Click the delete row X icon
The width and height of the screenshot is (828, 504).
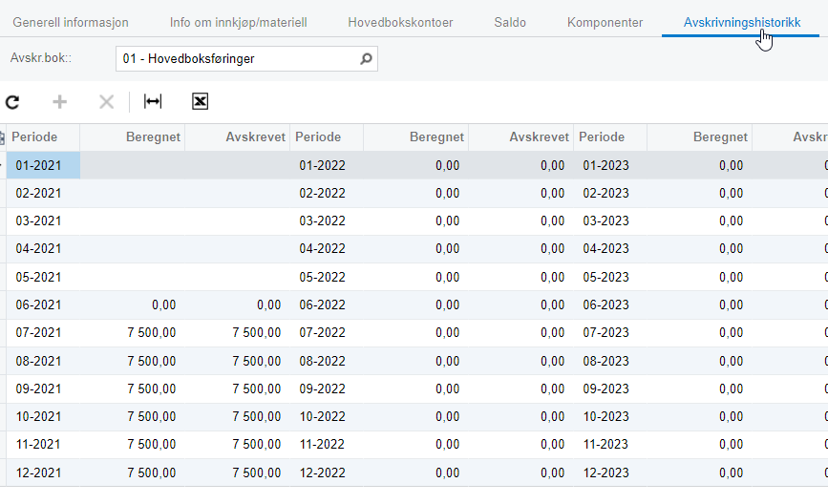pos(107,102)
